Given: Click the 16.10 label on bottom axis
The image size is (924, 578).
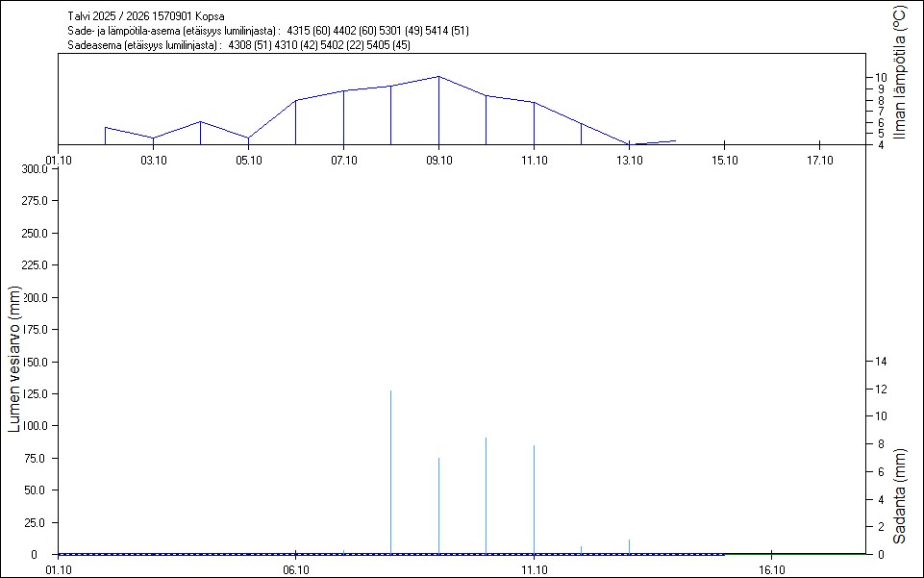Looking at the screenshot, I should click(x=772, y=569).
